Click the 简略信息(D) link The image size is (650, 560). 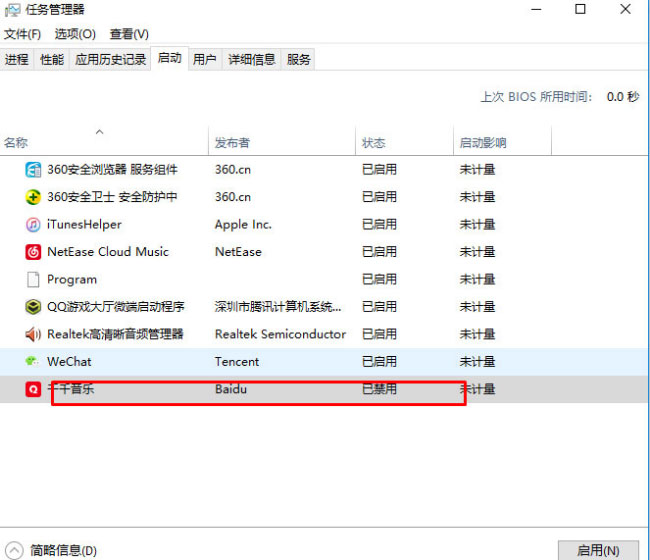click(63, 550)
